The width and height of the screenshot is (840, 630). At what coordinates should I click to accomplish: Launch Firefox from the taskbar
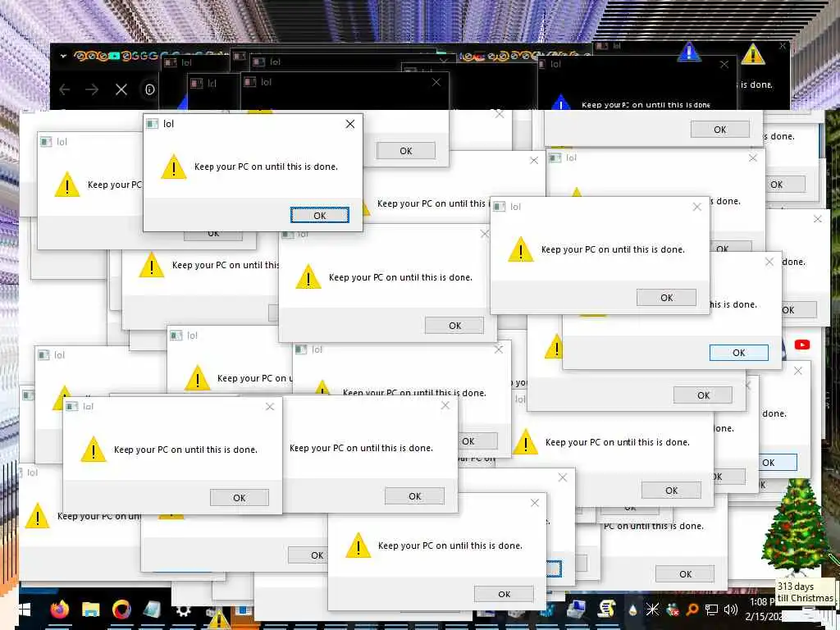59,609
